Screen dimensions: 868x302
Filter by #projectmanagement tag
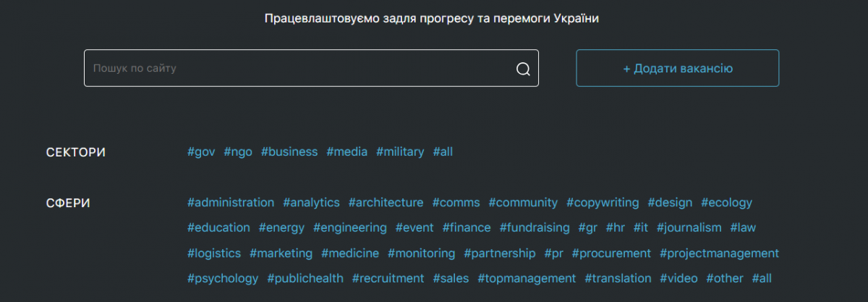click(719, 253)
